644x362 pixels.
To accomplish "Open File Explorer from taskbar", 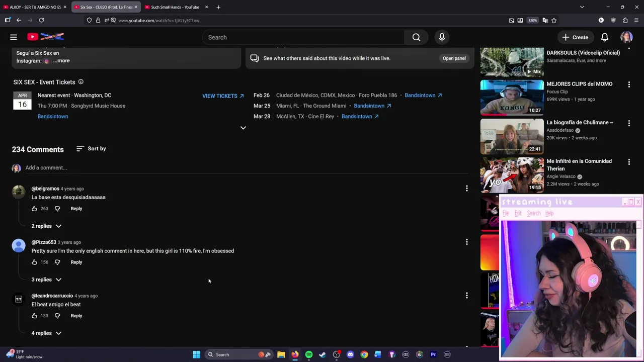I will tap(281, 354).
